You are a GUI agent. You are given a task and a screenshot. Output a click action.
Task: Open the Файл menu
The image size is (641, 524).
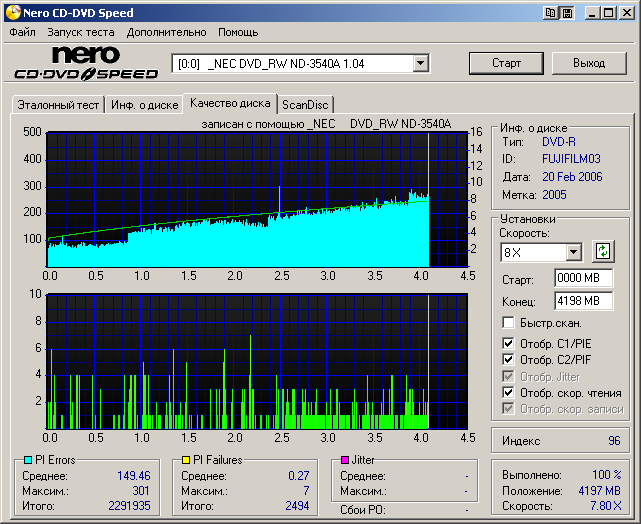click(22, 32)
